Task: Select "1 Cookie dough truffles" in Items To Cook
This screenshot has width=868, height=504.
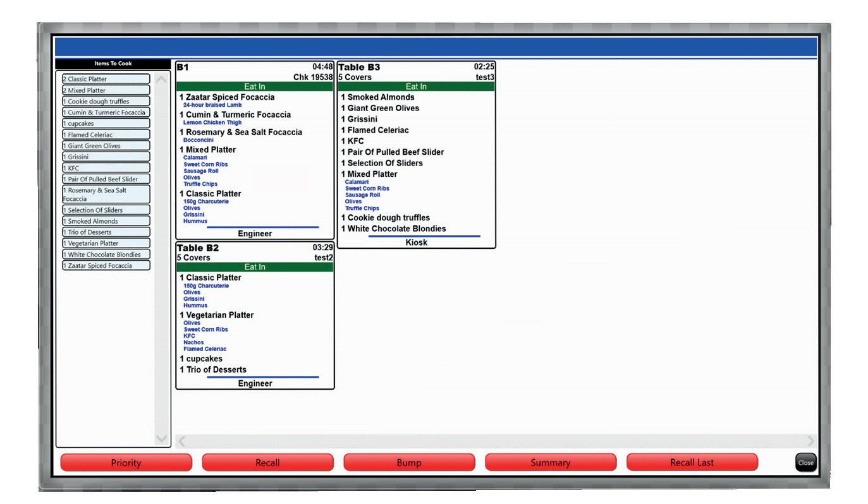Action: click(x=106, y=101)
